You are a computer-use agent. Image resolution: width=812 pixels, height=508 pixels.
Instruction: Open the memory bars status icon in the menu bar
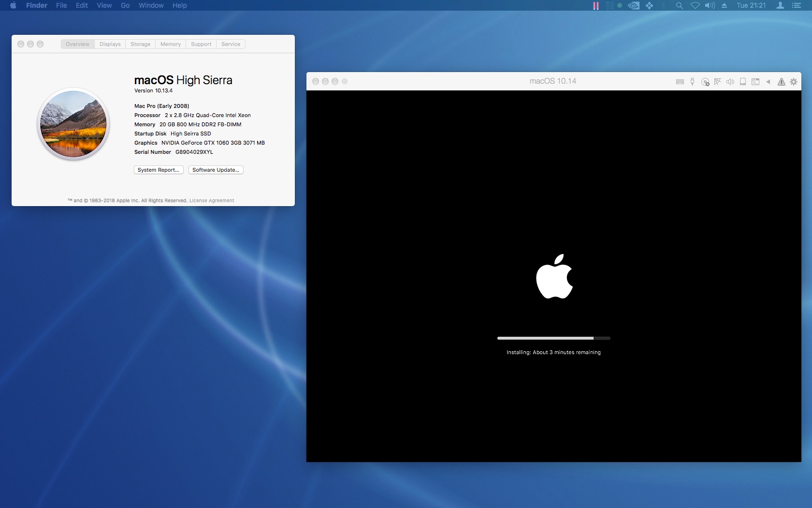(x=610, y=5)
